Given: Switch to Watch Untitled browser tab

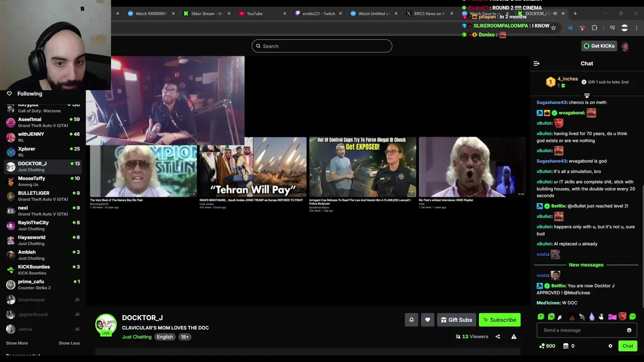Looking at the screenshot, I should tap(373, 14).
